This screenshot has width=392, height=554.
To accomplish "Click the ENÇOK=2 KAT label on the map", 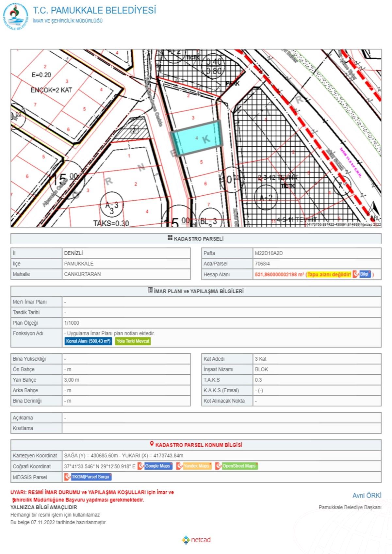I will 51,90.
